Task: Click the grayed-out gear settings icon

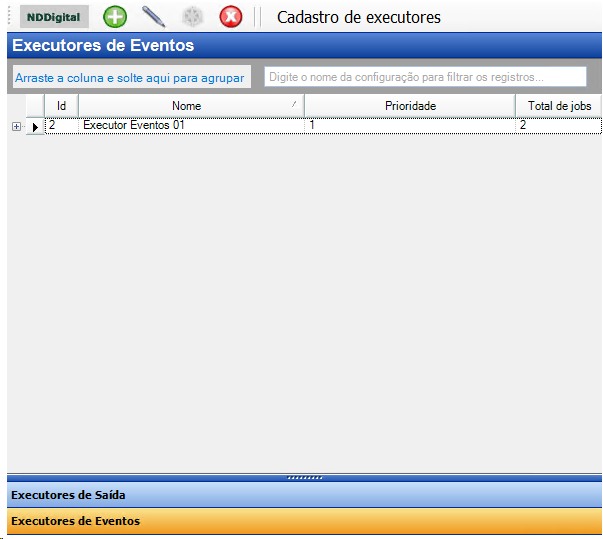Action: pyautogui.click(x=192, y=17)
